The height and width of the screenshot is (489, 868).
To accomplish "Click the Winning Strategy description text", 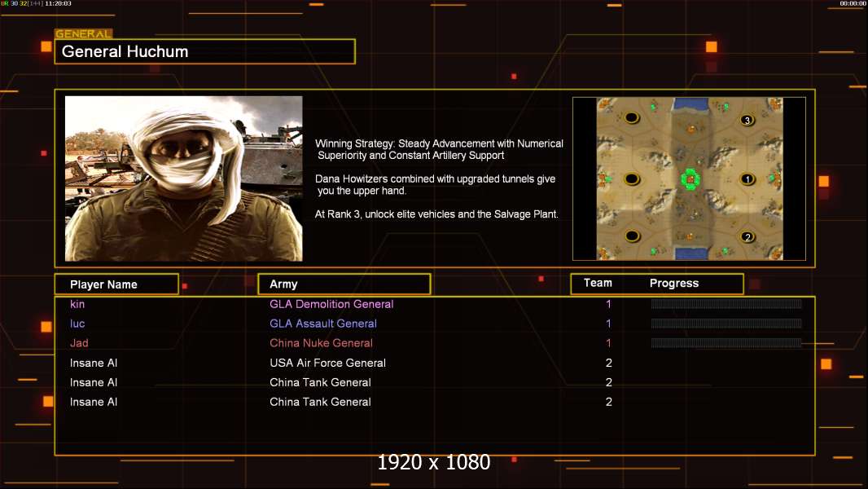I will [439, 149].
